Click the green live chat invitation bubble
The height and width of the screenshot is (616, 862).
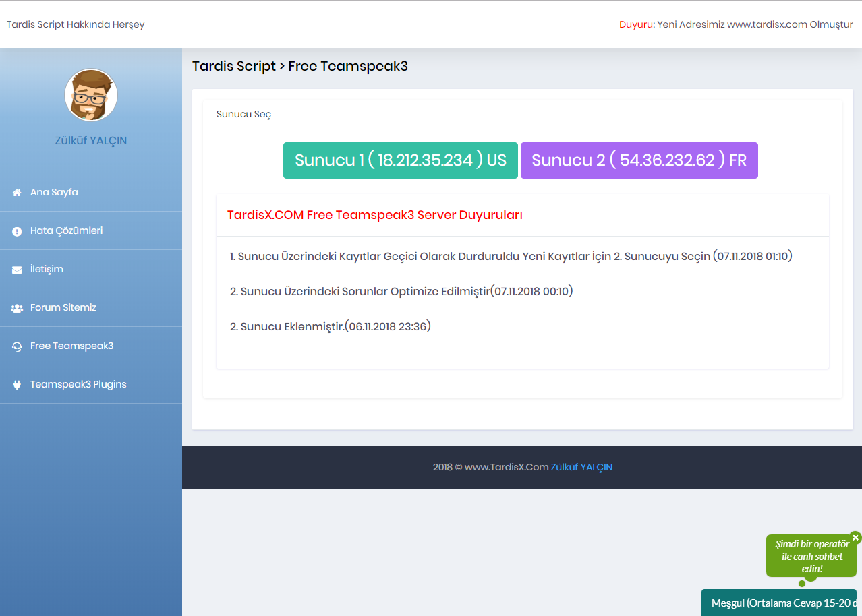click(x=811, y=556)
